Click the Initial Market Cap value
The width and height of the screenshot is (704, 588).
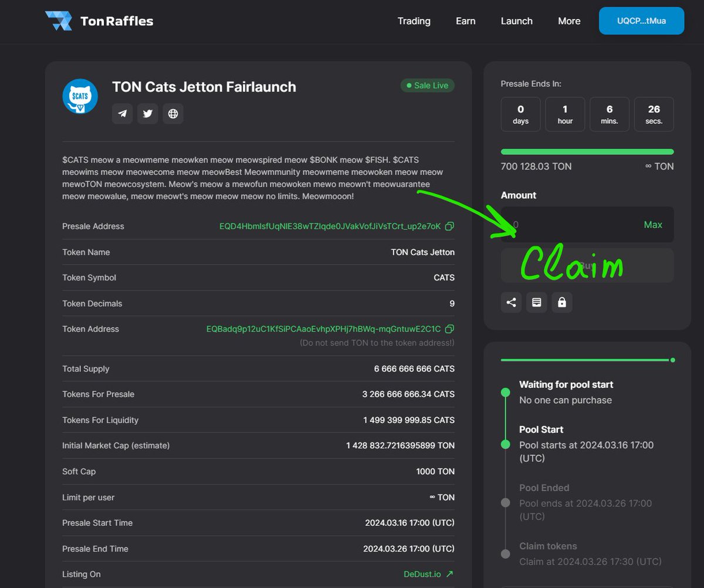(x=400, y=446)
